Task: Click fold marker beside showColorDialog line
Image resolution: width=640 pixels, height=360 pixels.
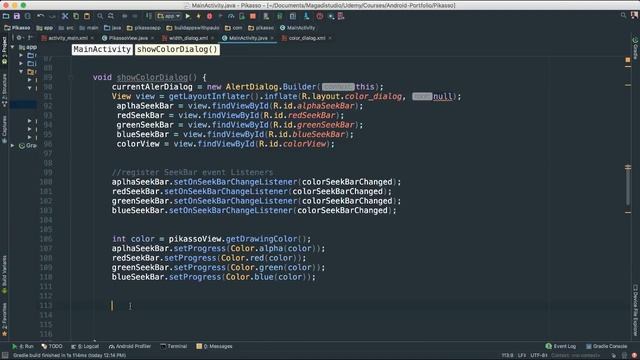Action: point(70,77)
